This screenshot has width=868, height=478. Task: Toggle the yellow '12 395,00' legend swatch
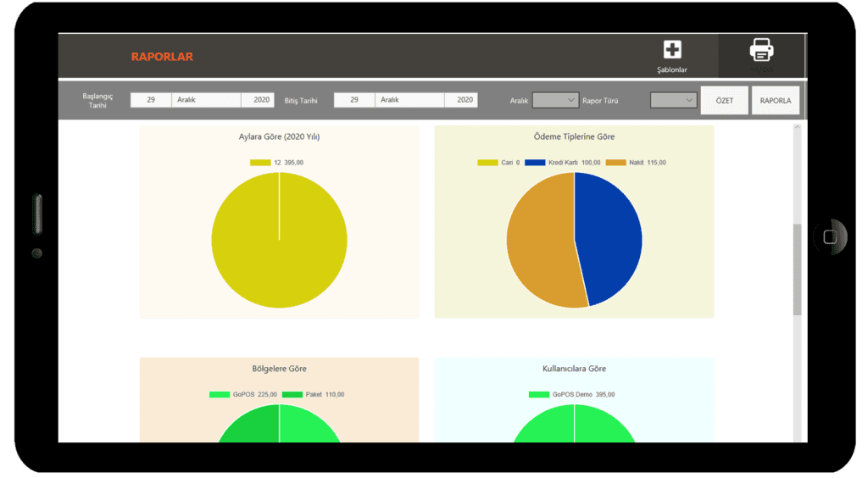260,163
